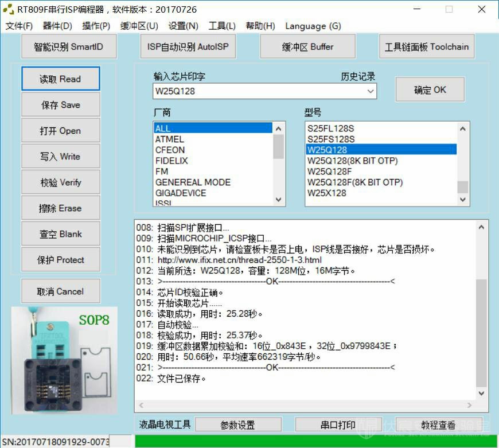499x448 pixels.
Task: Open the 工具(L) menu
Action: coord(222,26)
